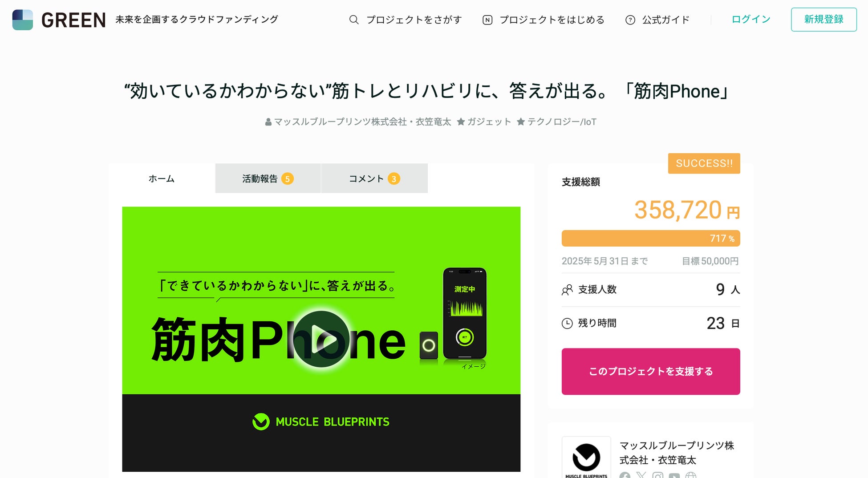Click the N icon beside プロジェクトをはじめる
The width and height of the screenshot is (868, 478).
[487, 20]
